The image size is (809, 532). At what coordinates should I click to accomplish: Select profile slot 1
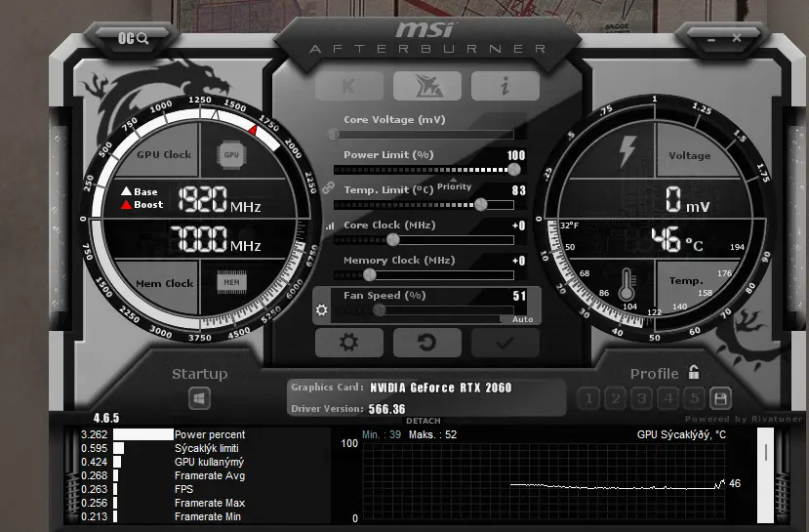[588, 398]
